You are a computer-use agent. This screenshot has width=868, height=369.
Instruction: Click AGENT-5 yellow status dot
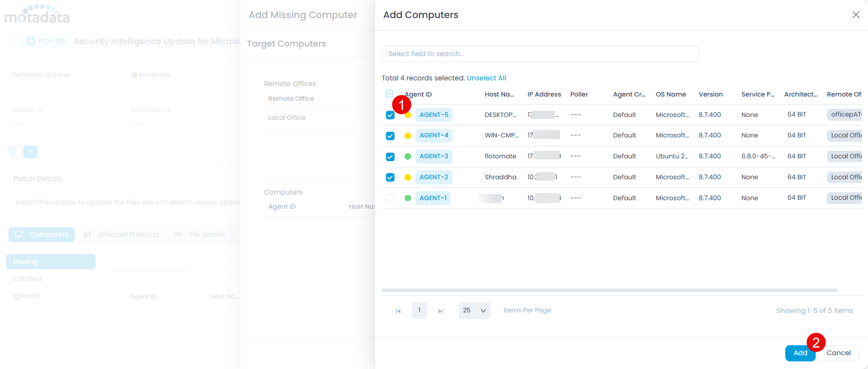[408, 115]
